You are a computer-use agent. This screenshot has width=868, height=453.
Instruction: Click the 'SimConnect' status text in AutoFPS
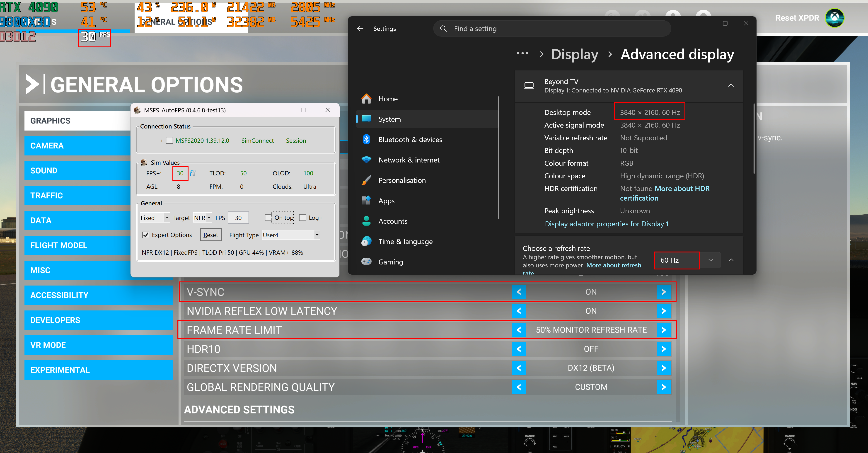click(257, 141)
